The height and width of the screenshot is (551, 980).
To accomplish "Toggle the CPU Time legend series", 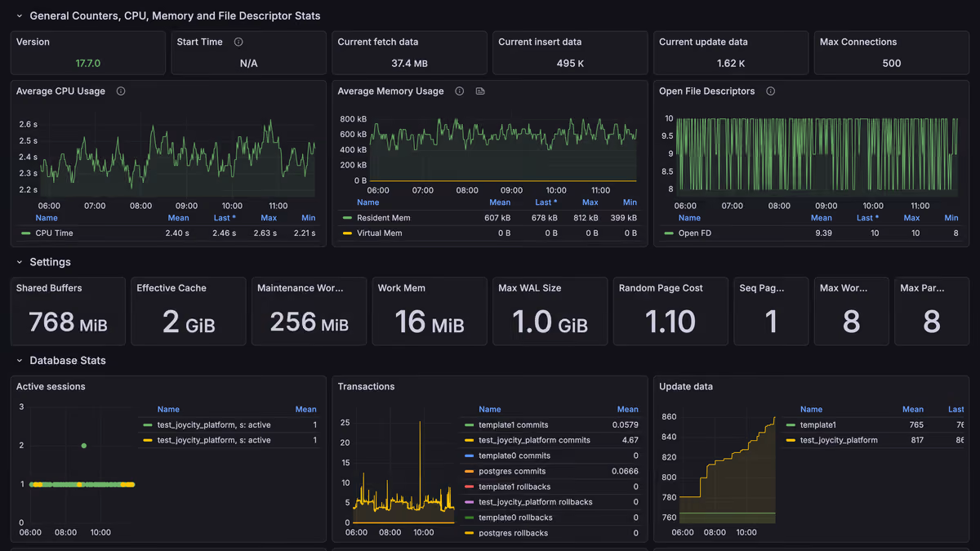I will coord(54,233).
